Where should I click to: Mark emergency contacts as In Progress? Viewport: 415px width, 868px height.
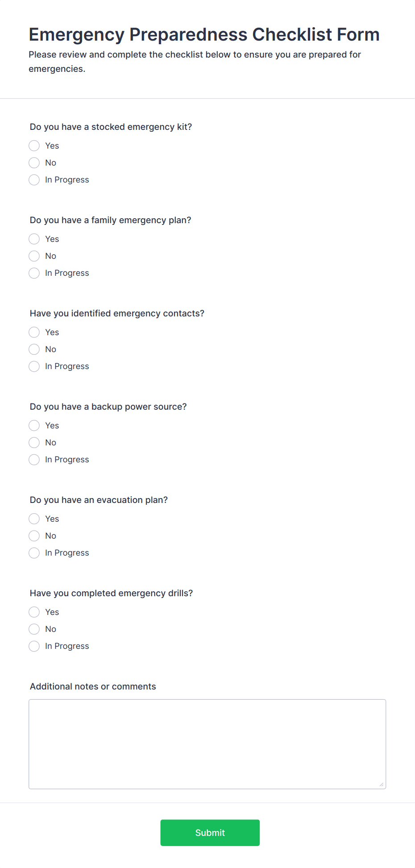(x=34, y=366)
